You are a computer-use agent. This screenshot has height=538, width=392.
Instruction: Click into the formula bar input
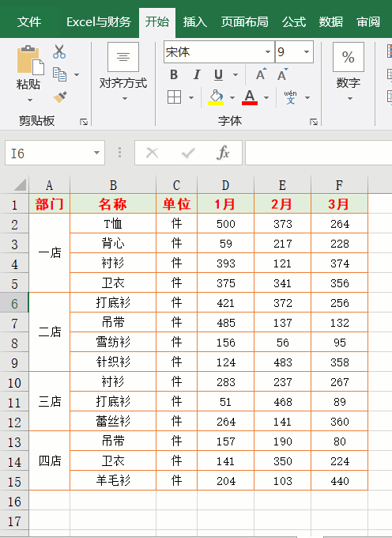click(318, 153)
